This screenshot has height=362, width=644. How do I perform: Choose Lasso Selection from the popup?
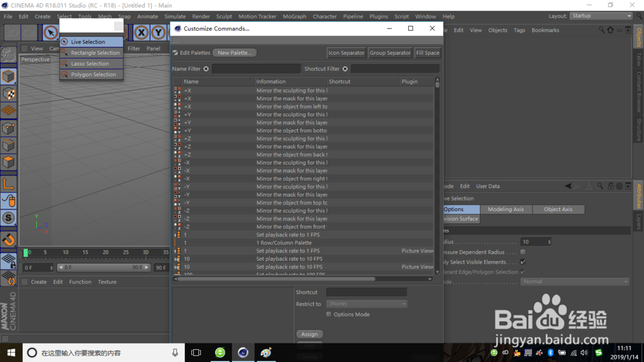91,64
